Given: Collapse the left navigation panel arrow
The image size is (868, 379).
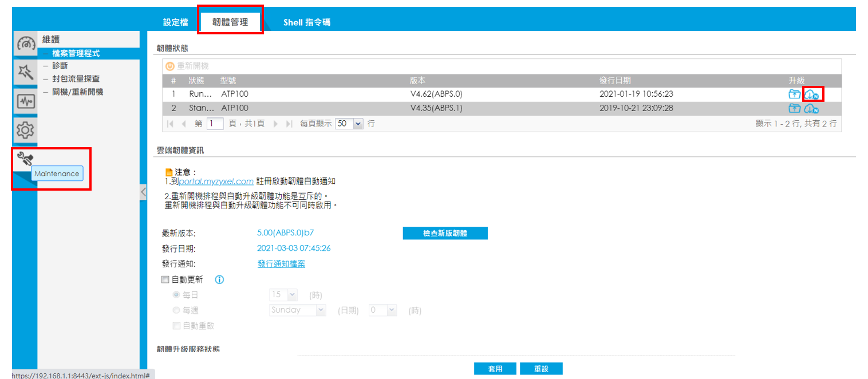Looking at the screenshot, I should 143,192.
